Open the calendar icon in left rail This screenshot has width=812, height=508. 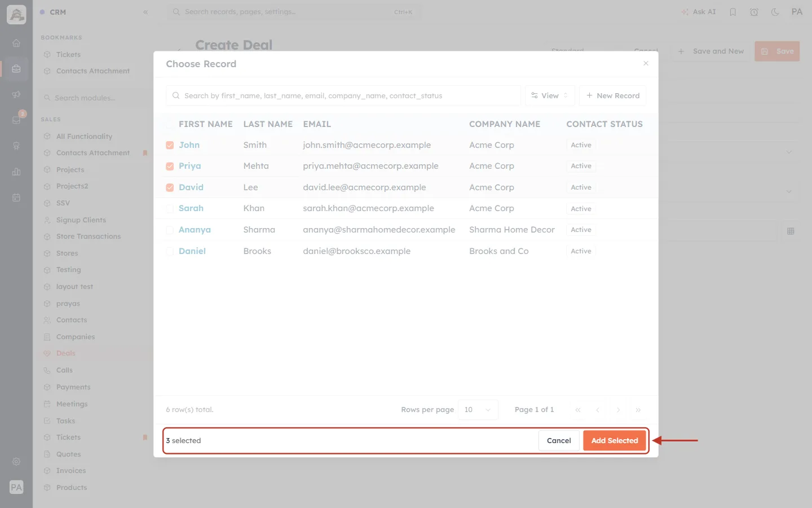tap(16, 198)
